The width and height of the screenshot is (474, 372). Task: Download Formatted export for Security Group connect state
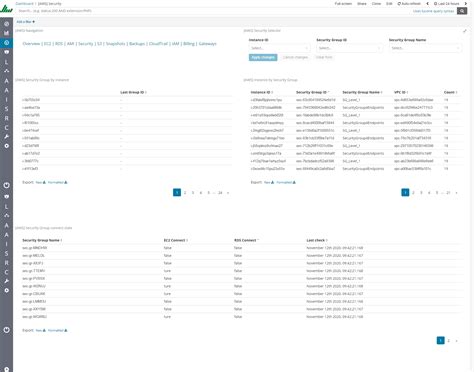point(57,330)
